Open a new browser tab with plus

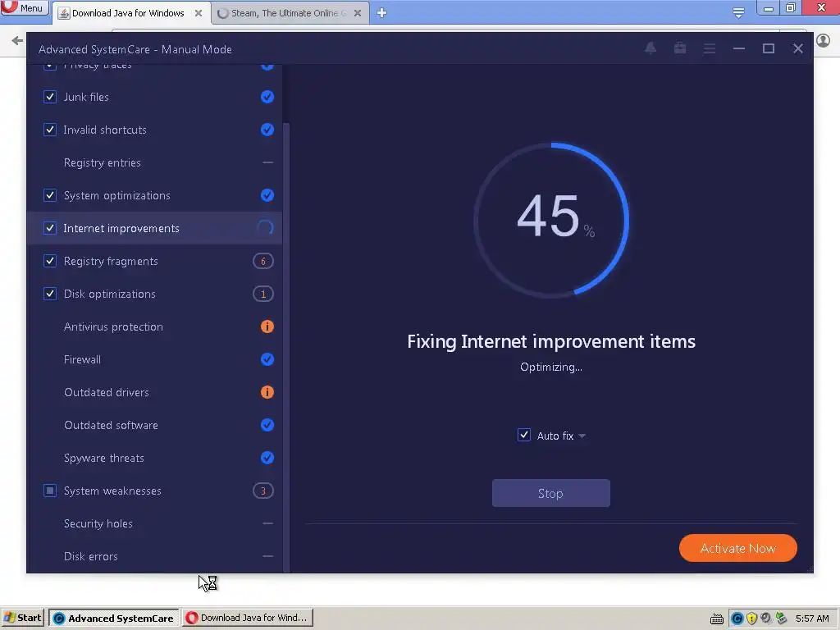point(381,13)
